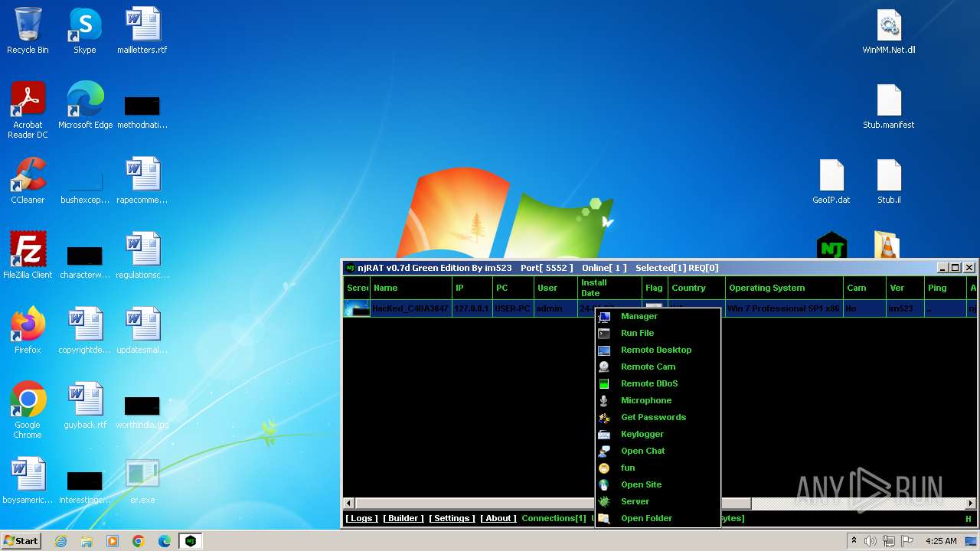This screenshot has height=551, width=980.
Task: Select the er.exe file icon
Action: [x=142, y=481]
